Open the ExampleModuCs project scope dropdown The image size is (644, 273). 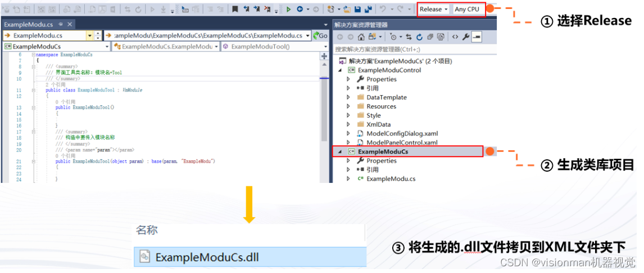(x=107, y=47)
